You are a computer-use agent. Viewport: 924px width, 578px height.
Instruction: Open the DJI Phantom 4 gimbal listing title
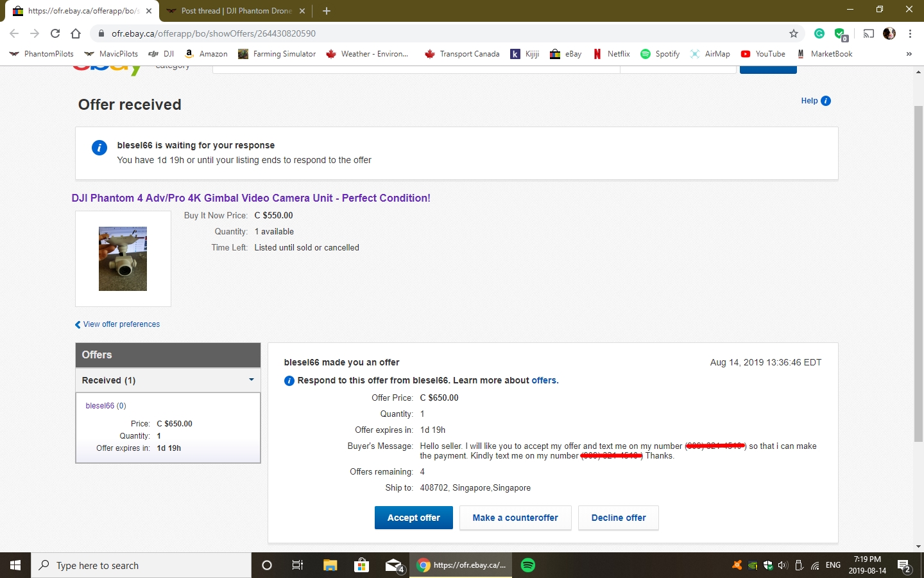(x=251, y=198)
